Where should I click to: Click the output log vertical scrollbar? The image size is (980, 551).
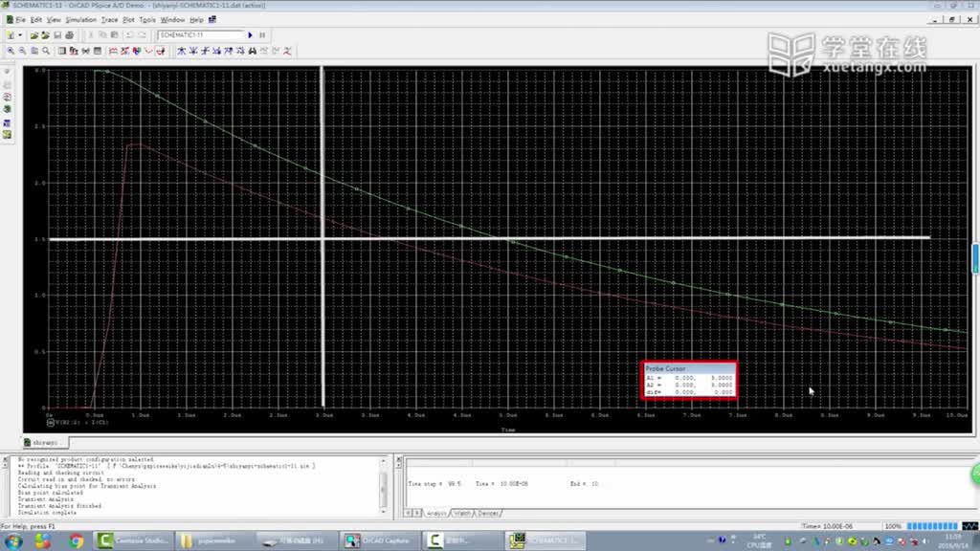tap(384, 486)
